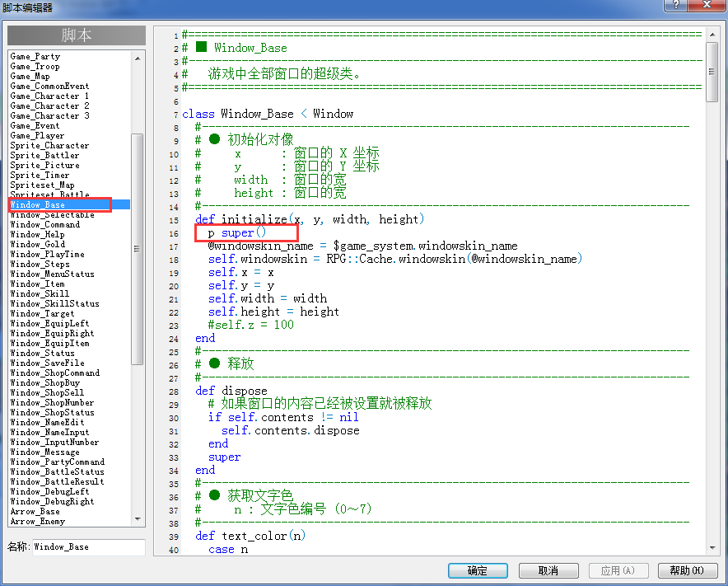
Task: Select Window_Help in the script list
Action: (38, 234)
